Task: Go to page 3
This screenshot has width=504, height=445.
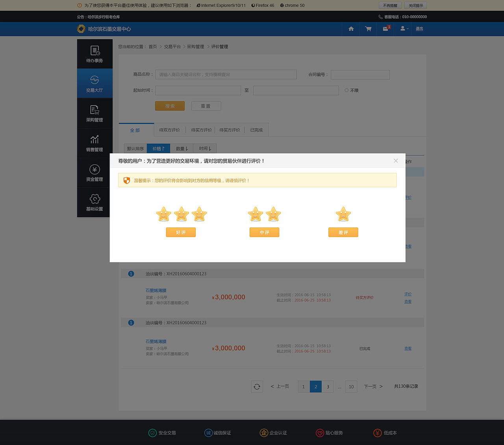Action: (328, 387)
